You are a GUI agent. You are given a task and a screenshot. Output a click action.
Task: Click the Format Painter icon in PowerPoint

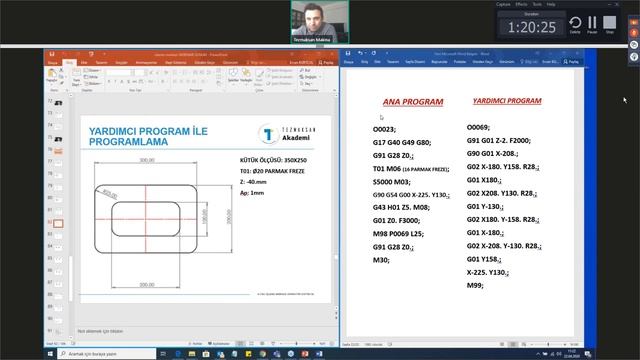click(x=62, y=83)
